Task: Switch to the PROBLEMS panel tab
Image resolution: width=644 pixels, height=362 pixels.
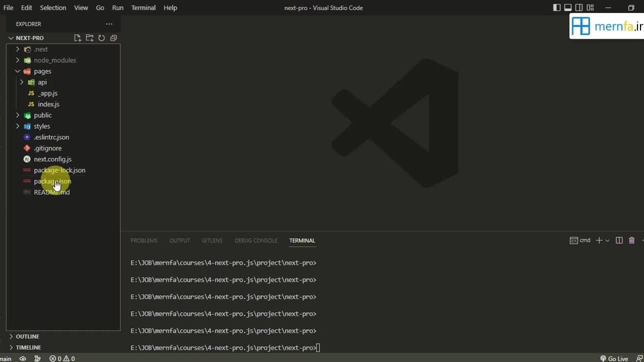Action: pos(144,240)
